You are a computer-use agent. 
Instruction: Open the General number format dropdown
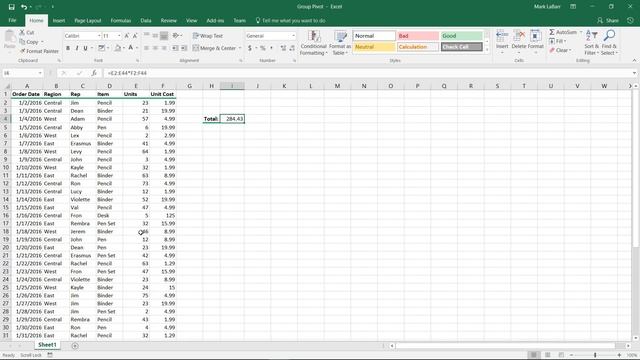[293, 36]
